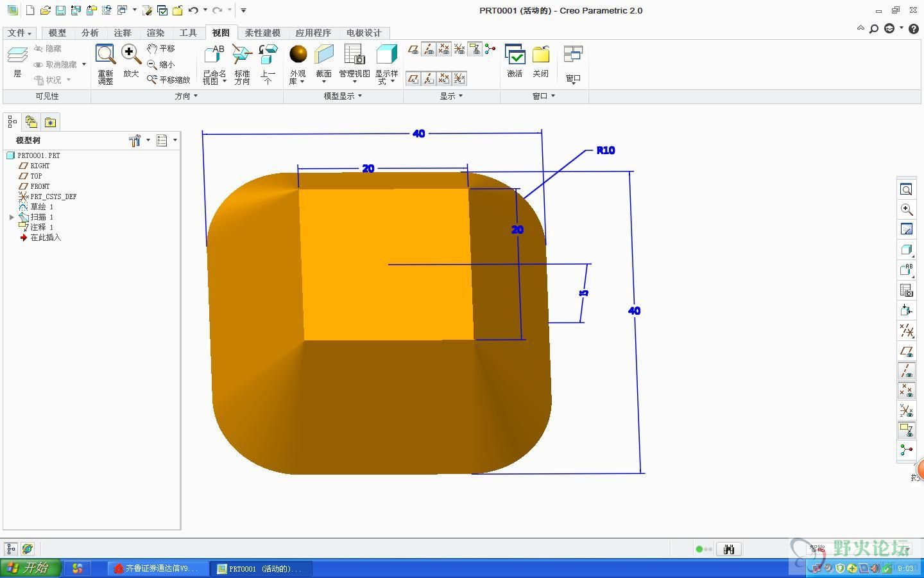
Task: Select PRT0001 (活动的) taskbar button
Action: (262, 568)
